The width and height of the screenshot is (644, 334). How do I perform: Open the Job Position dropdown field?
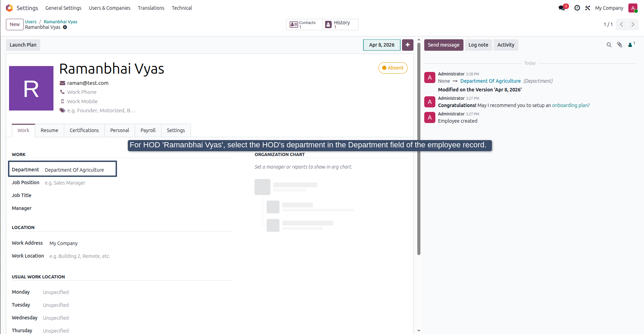coord(138,183)
